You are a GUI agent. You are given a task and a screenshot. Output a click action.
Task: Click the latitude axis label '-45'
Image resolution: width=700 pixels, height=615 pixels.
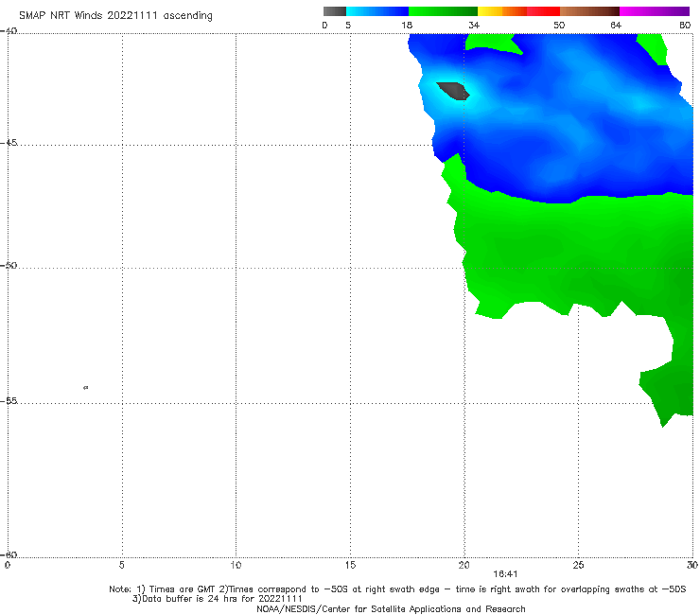pos(9,143)
